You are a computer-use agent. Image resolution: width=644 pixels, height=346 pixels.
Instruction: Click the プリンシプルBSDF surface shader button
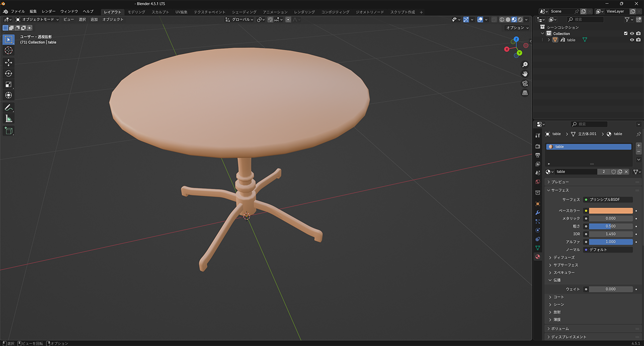tap(610, 200)
